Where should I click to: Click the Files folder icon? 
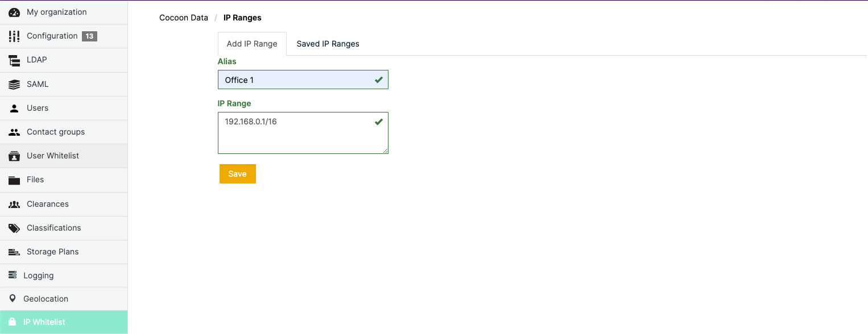pos(14,180)
